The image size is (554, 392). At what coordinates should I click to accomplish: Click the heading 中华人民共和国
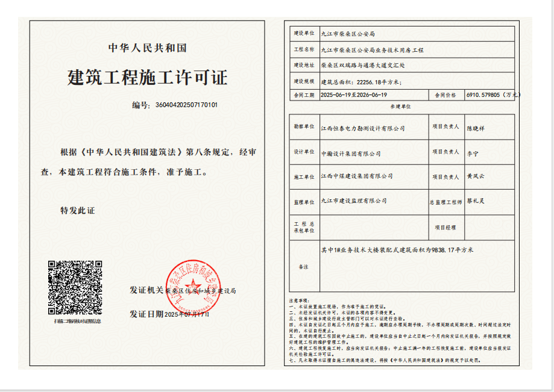point(148,48)
